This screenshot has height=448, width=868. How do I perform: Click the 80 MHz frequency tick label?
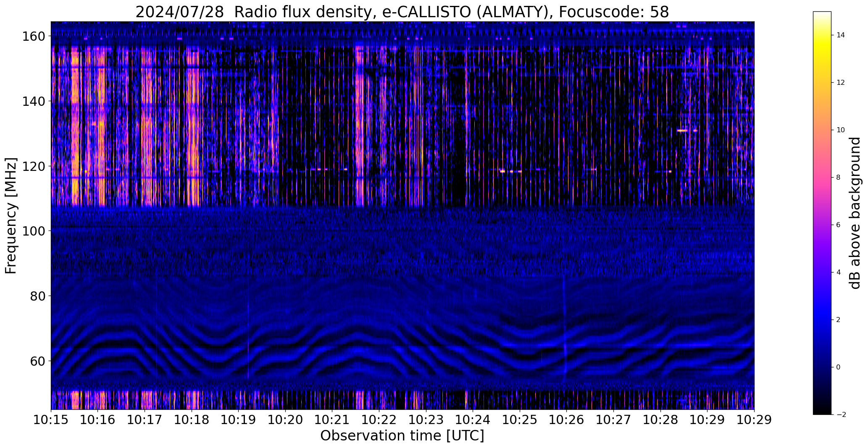(37, 296)
